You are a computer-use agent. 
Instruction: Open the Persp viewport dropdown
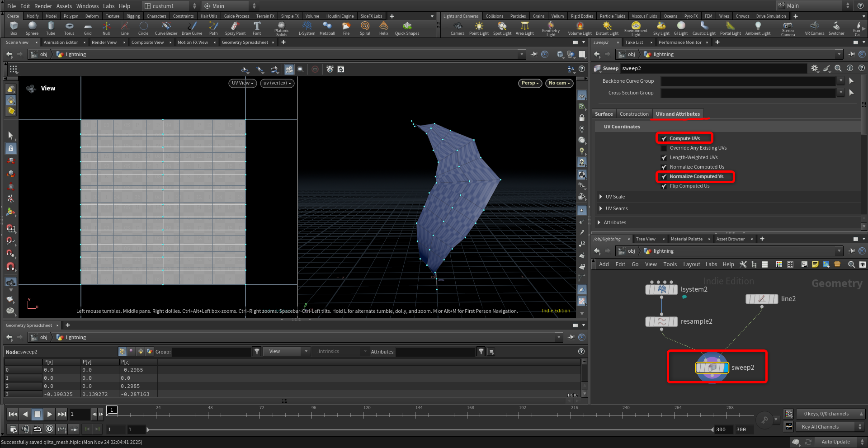(530, 83)
